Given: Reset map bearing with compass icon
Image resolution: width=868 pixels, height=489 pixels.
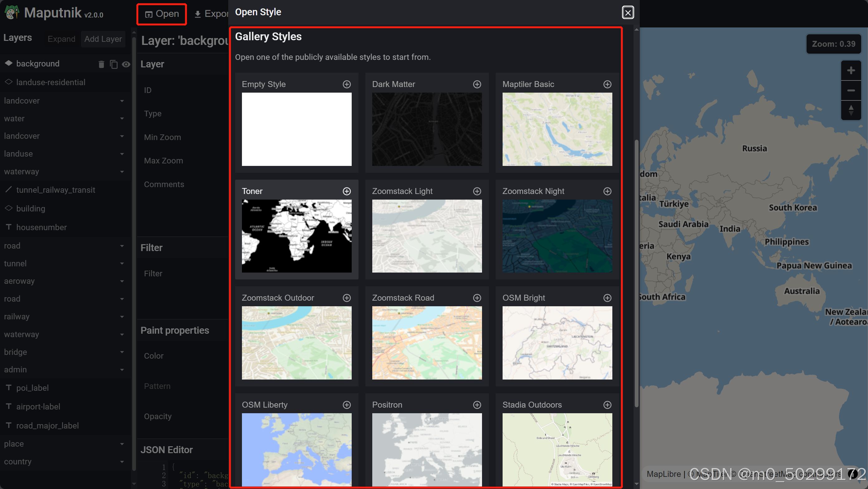Looking at the screenshot, I should (851, 110).
